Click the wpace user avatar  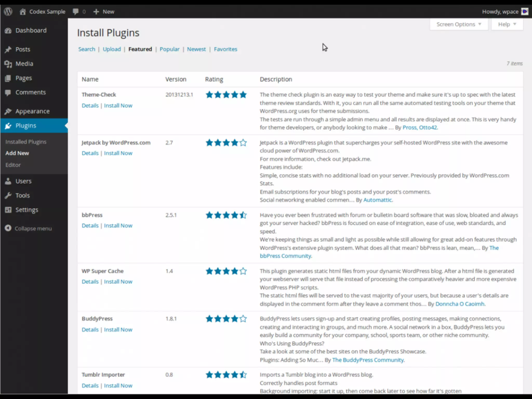pyautogui.click(x=525, y=11)
